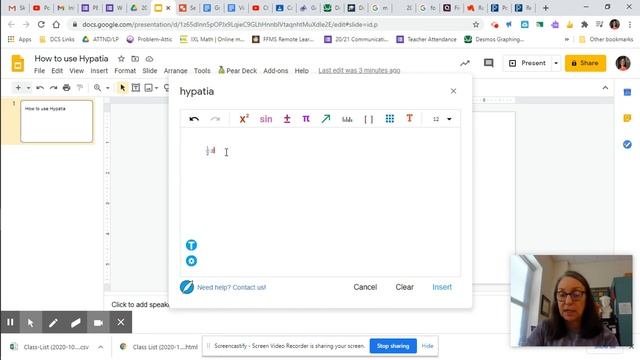Open the File menu
This screenshot has height=360, width=640.
tap(39, 71)
